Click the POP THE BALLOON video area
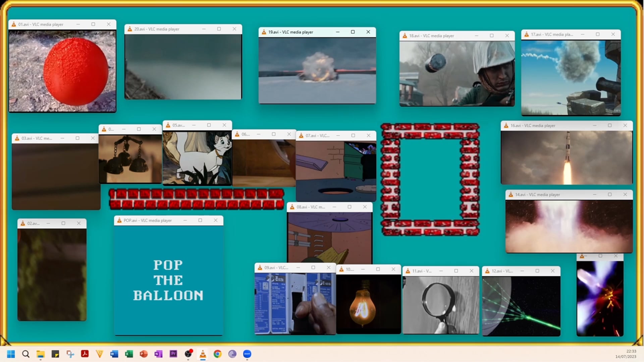Image resolution: width=644 pixels, height=362 pixels. click(168, 280)
